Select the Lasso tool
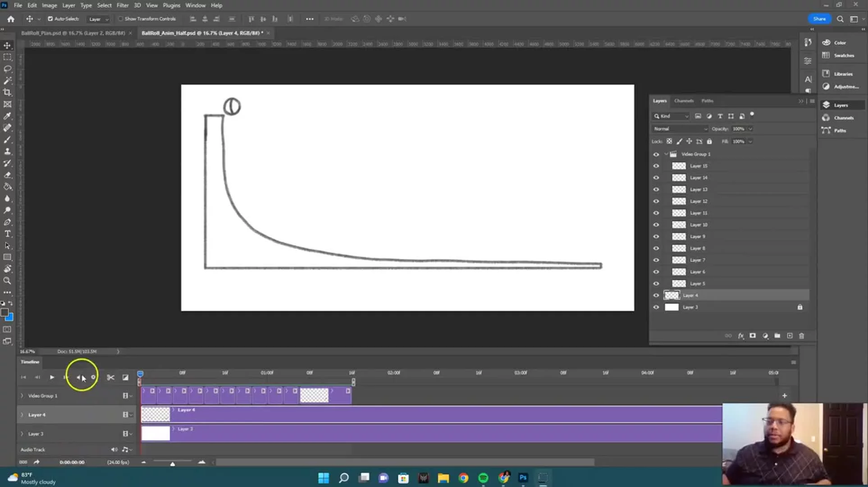 (x=7, y=69)
